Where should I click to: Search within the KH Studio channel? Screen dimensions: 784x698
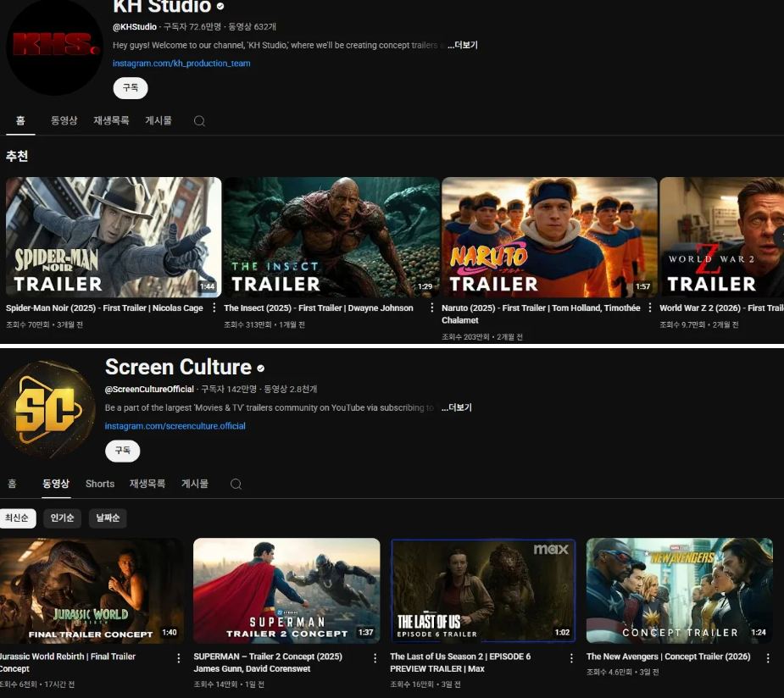tap(199, 121)
